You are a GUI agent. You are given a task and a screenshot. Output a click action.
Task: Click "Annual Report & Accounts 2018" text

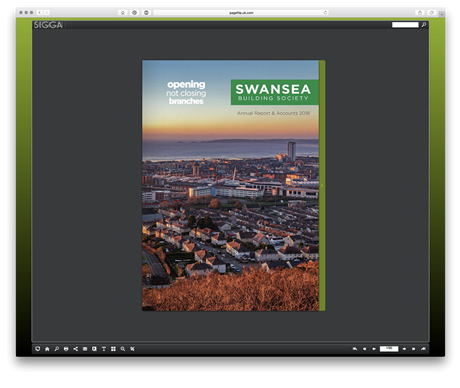[x=273, y=113]
